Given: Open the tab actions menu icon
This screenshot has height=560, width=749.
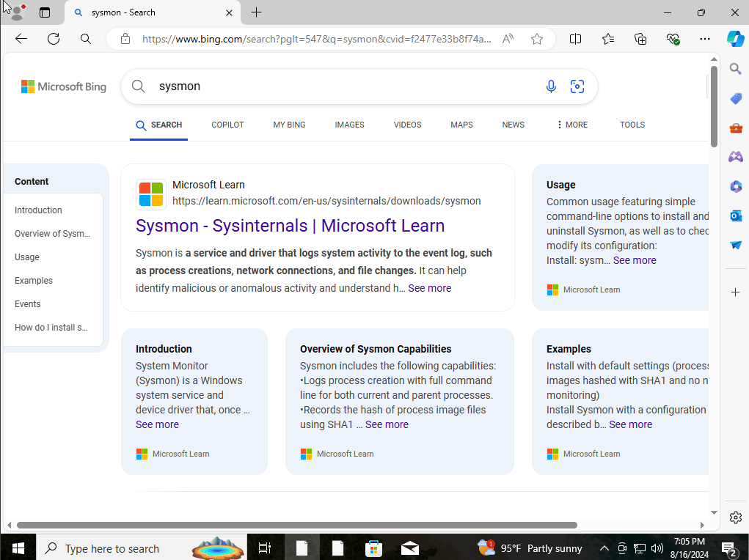Looking at the screenshot, I should [45, 12].
